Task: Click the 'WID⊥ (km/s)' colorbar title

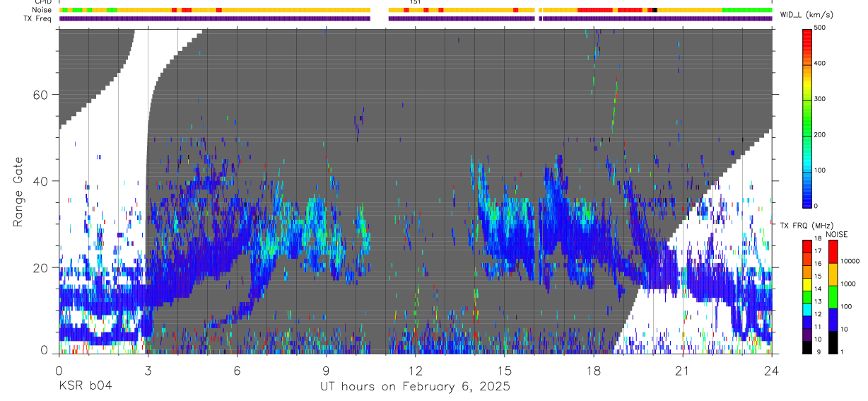Action: click(807, 15)
